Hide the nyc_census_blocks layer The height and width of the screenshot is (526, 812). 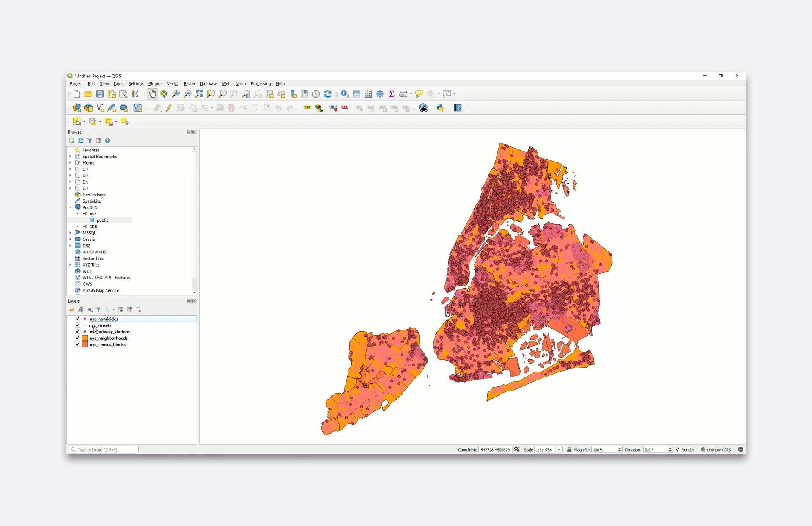click(x=77, y=344)
